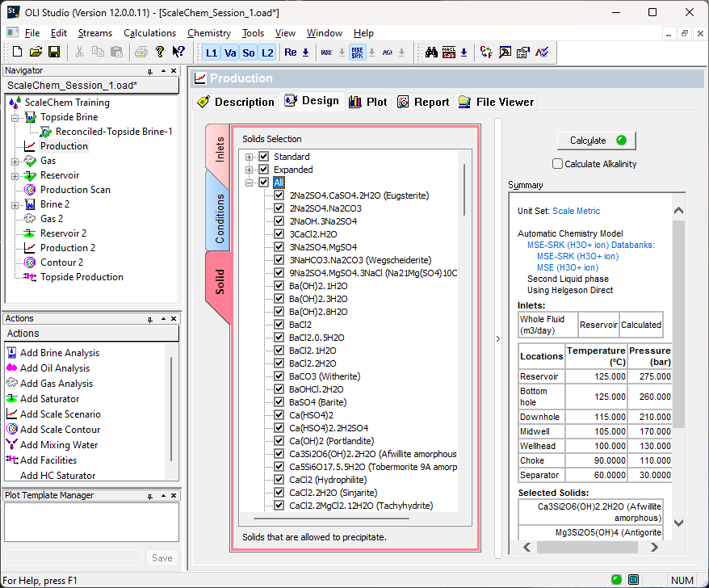Toggle the So solid phase button

(x=249, y=53)
